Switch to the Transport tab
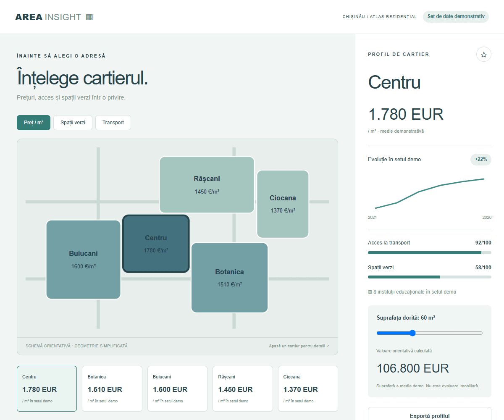This screenshot has height=420, width=504. tap(113, 123)
